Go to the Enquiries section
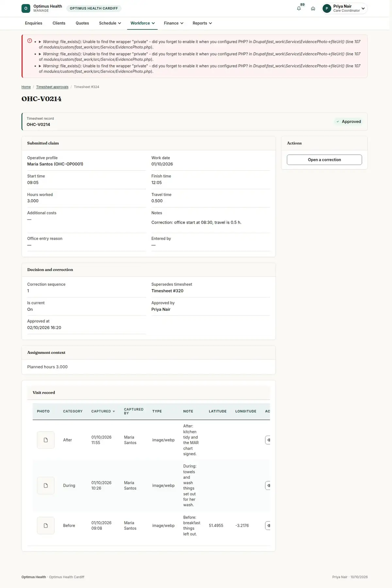The image size is (392, 588). coord(34,23)
